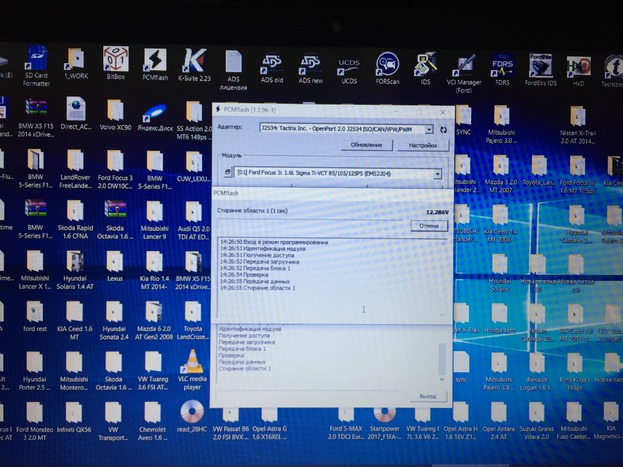The height and width of the screenshot is (467, 623).
Task: Click the refresh icon beside the adapter dropdown
Action: coord(443,129)
